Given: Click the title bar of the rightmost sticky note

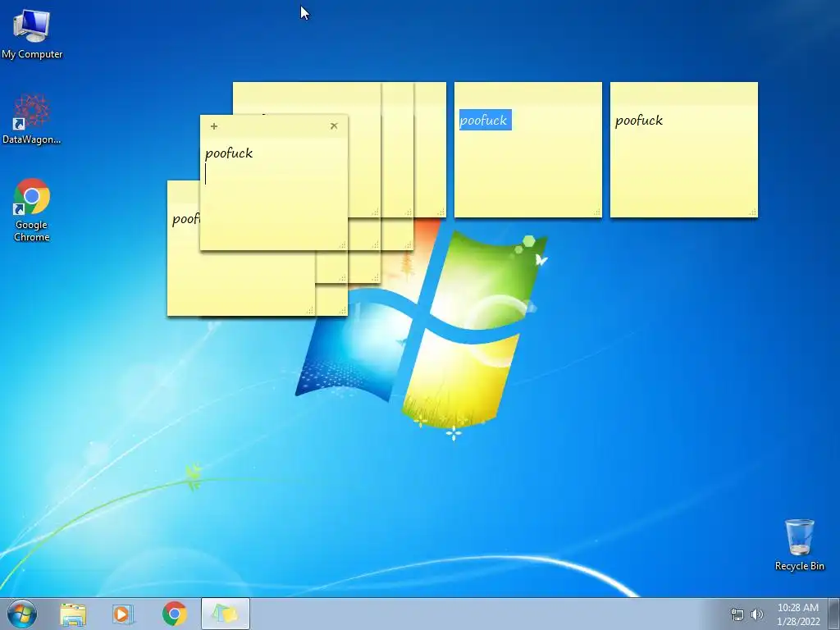Looking at the screenshot, I should [x=683, y=94].
